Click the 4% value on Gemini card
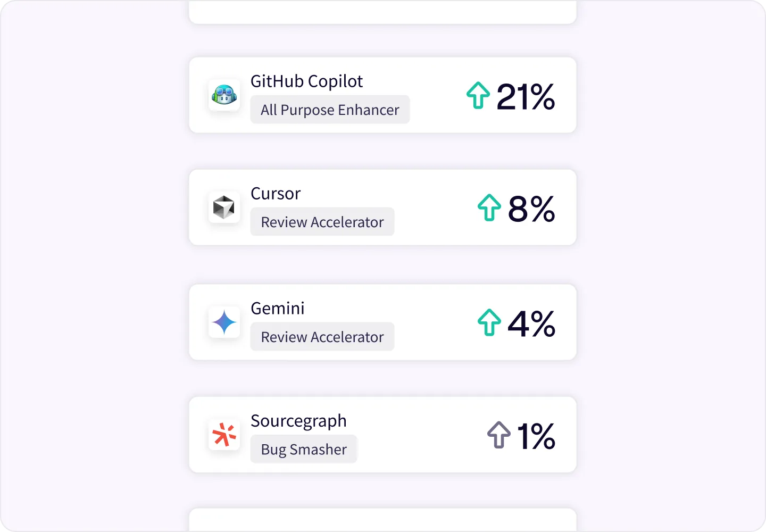The height and width of the screenshot is (532, 766). pyautogui.click(x=531, y=324)
